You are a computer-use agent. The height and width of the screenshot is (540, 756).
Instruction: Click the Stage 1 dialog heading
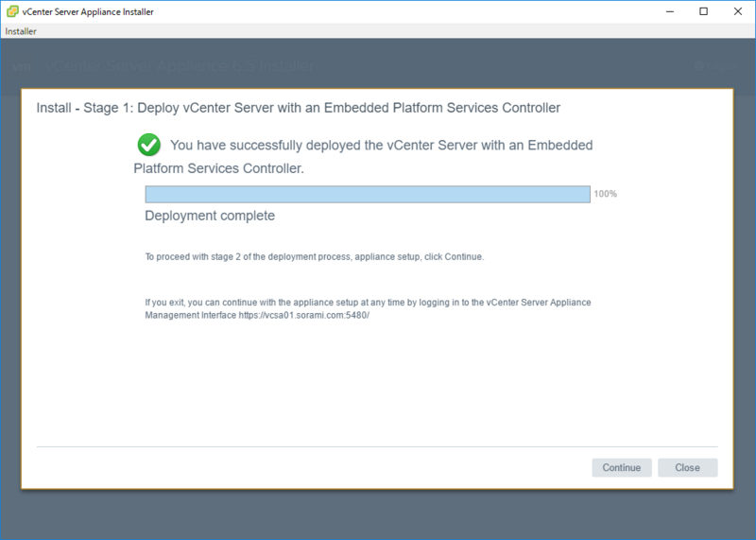point(298,108)
